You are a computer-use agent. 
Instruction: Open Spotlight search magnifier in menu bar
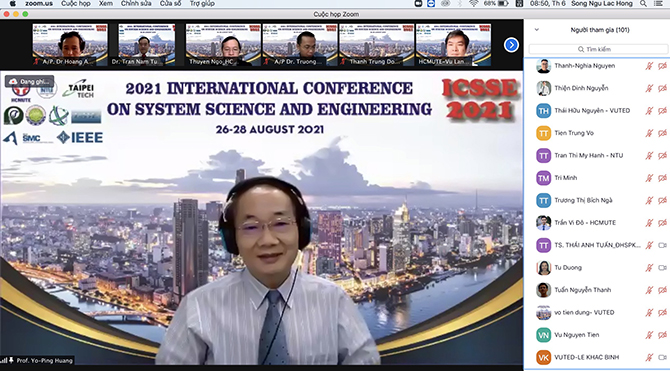tap(643, 3)
